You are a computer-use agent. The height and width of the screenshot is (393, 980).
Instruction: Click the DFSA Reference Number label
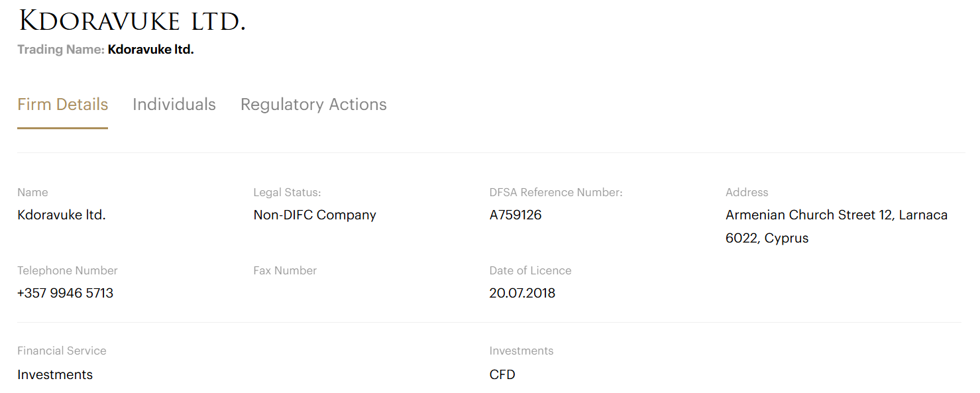[556, 193]
